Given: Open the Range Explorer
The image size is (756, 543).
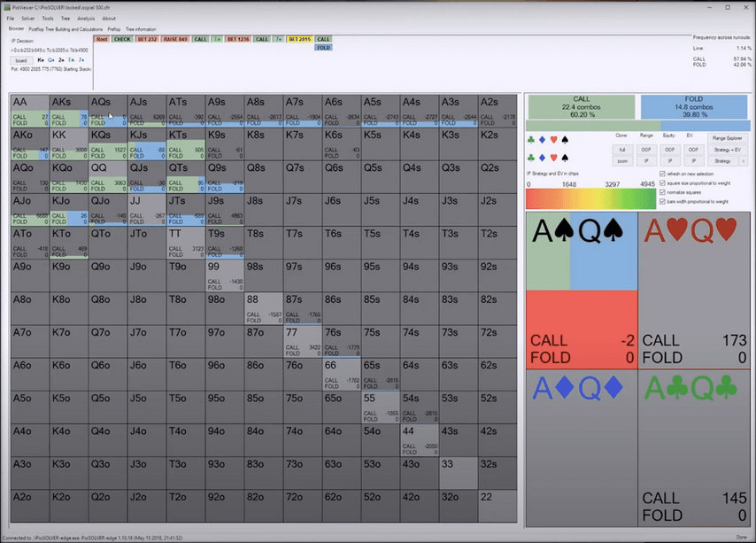Looking at the screenshot, I should 727,138.
